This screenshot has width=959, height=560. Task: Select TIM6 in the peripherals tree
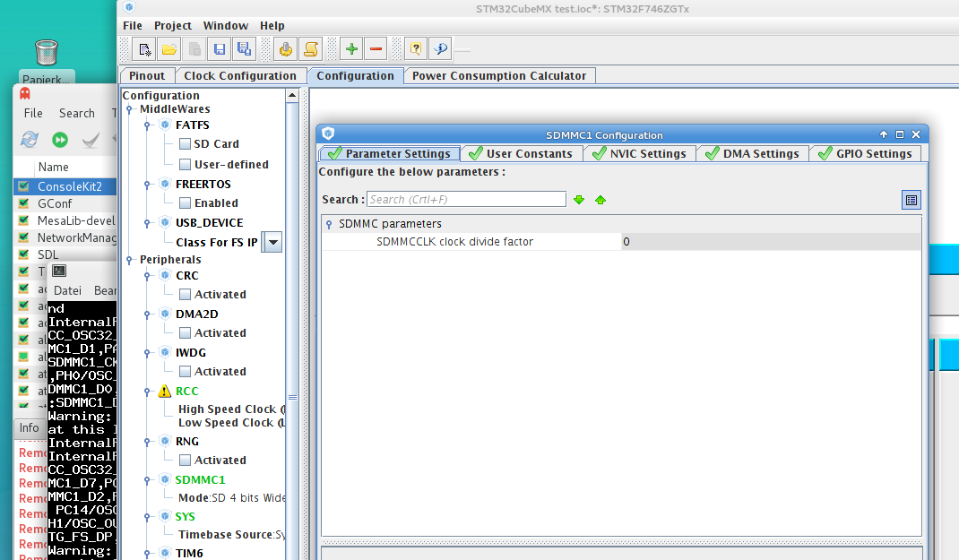pos(189,553)
